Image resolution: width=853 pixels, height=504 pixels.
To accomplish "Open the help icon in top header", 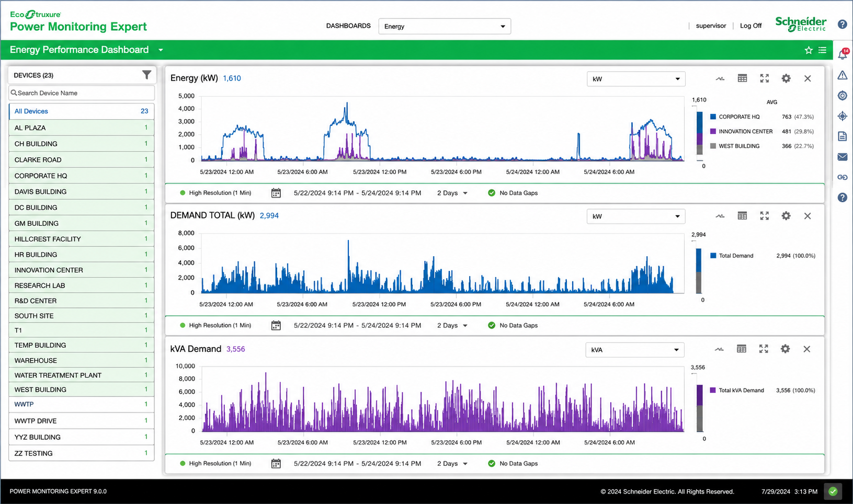I will pyautogui.click(x=842, y=24).
